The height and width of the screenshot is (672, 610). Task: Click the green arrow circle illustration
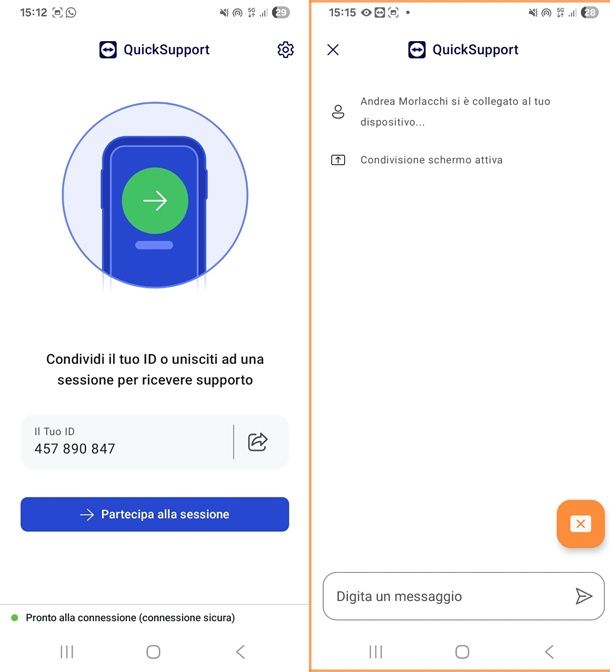pos(155,201)
